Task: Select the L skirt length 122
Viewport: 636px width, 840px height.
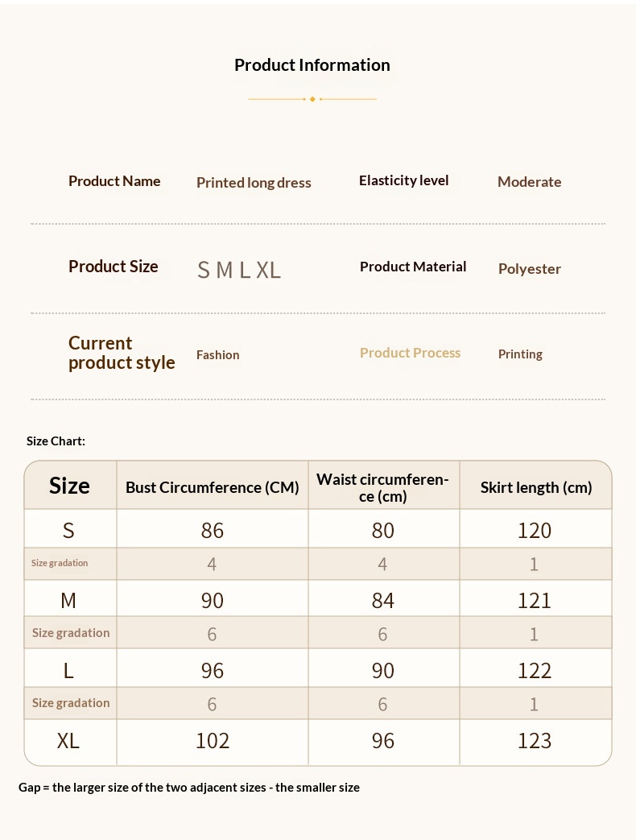Action: (x=535, y=671)
